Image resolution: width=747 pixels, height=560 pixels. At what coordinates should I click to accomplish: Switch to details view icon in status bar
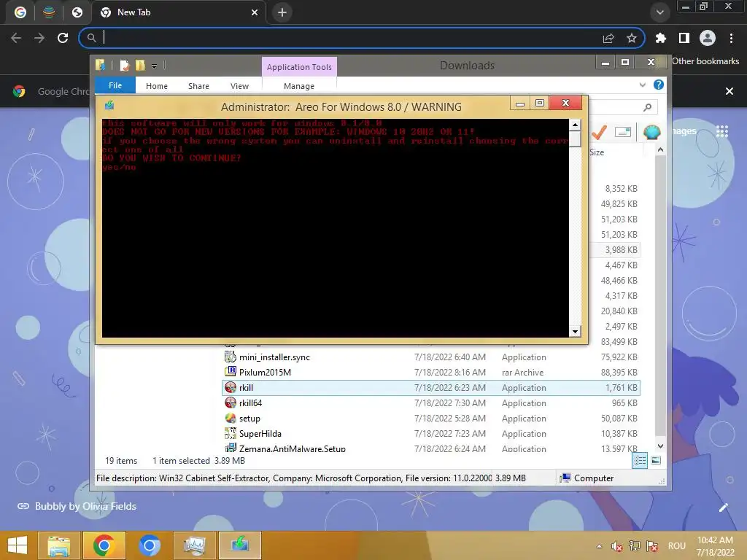640,461
